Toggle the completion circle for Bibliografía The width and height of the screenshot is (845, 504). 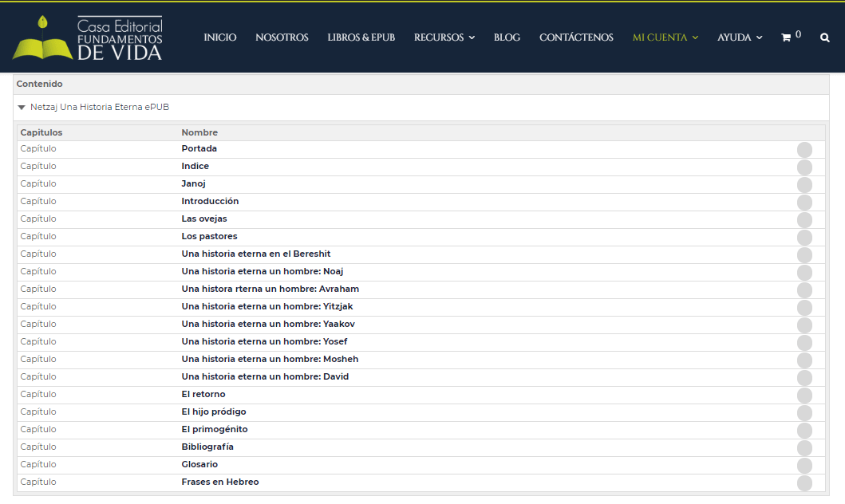[x=804, y=448]
